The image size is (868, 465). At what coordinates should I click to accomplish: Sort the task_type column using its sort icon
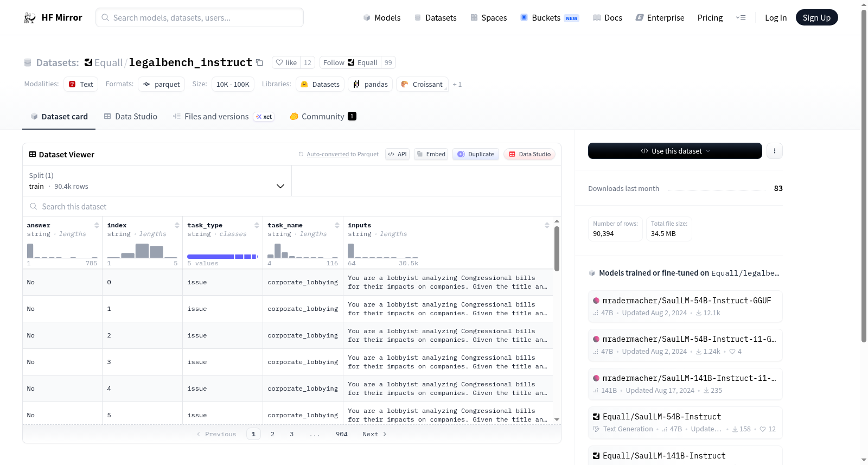coord(257,225)
